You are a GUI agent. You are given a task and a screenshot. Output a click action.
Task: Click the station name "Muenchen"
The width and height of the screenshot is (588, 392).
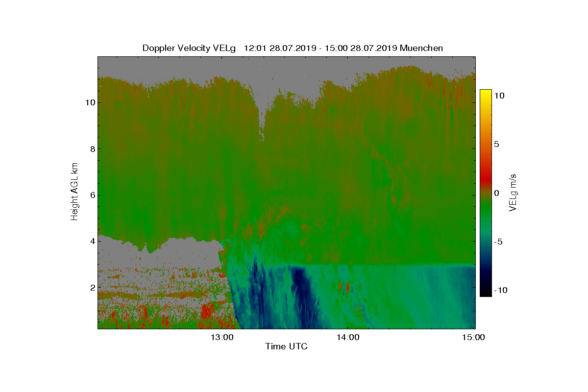pyautogui.click(x=421, y=48)
